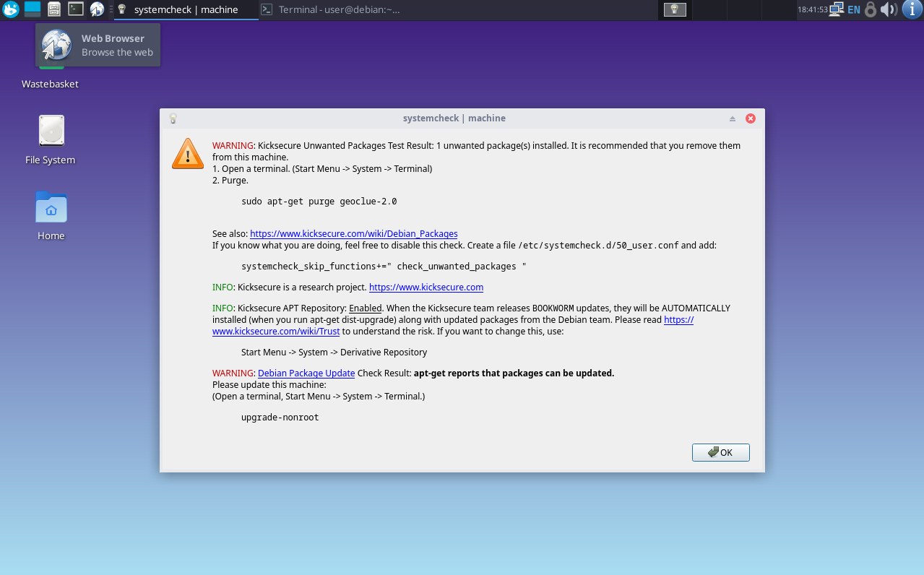Click the 'upgrade-nonroot' command text

[x=280, y=418]
